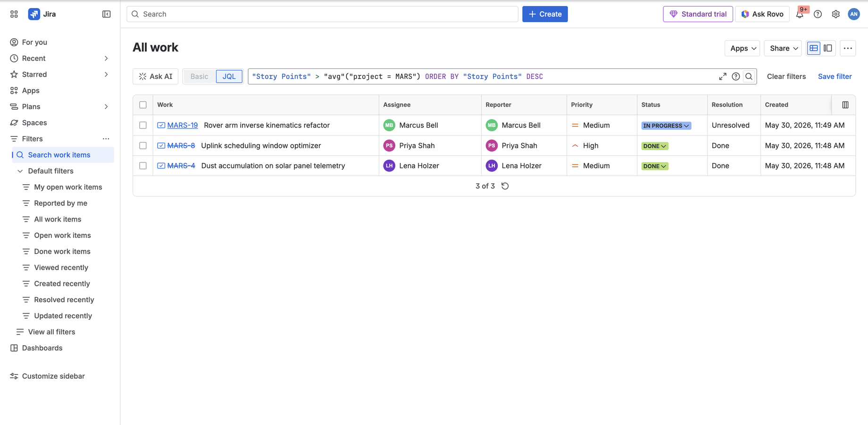Switch to the split detail view
The height and width of the screenshot is (425, 868).
pos(828,48)
